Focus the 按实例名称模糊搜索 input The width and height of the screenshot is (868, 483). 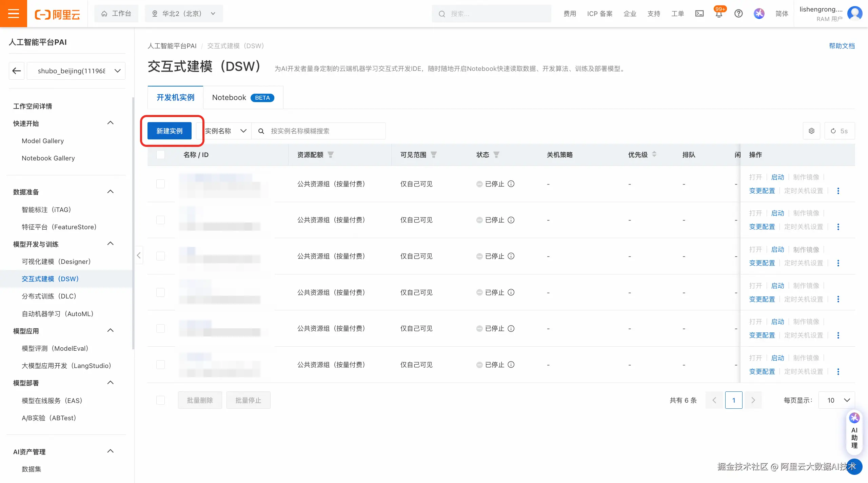coord(319,131)
